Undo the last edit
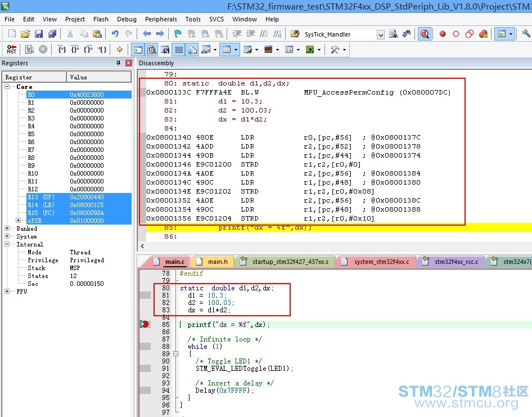The height and width of the screenshot is (417, 532). [115, 34]
